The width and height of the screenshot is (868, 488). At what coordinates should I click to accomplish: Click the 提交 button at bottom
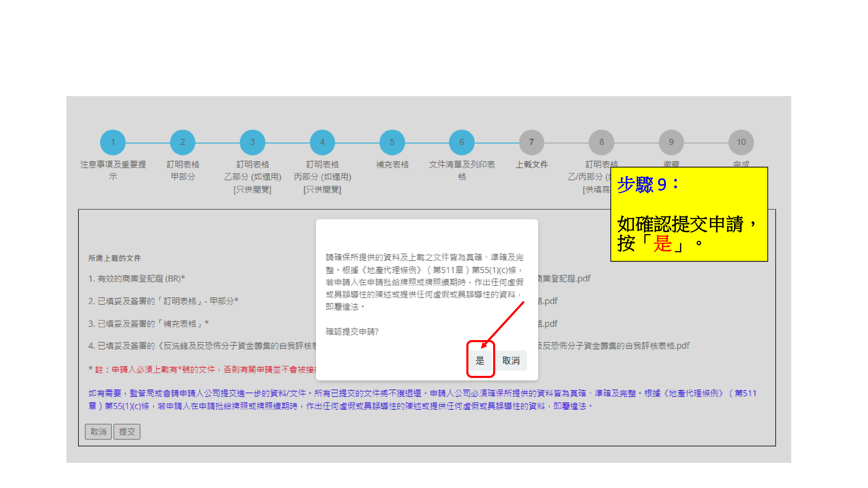pyautogui.click(x=127, y=431)
